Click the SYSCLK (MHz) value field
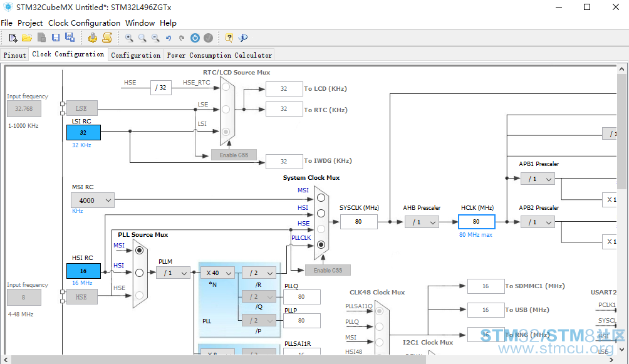The width and height of the screenshot is (629, 364). coord(358,222)
